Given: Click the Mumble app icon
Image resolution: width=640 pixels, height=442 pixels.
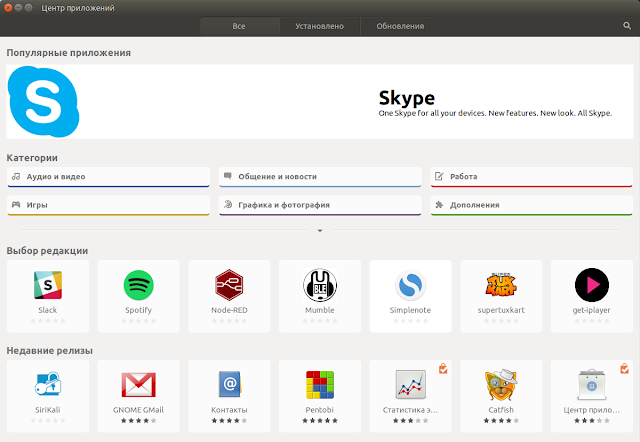Looking at the screenshot, I should [x=320, y=285].
